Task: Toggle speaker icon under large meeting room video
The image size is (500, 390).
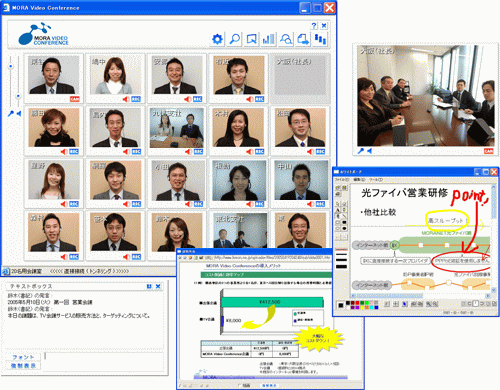Action: click(370, 151)
